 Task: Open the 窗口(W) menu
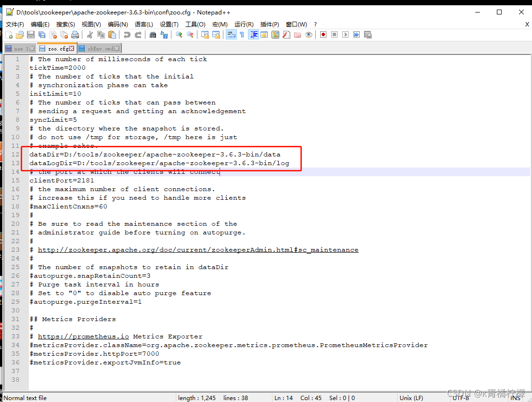click(x=297, y=25)
